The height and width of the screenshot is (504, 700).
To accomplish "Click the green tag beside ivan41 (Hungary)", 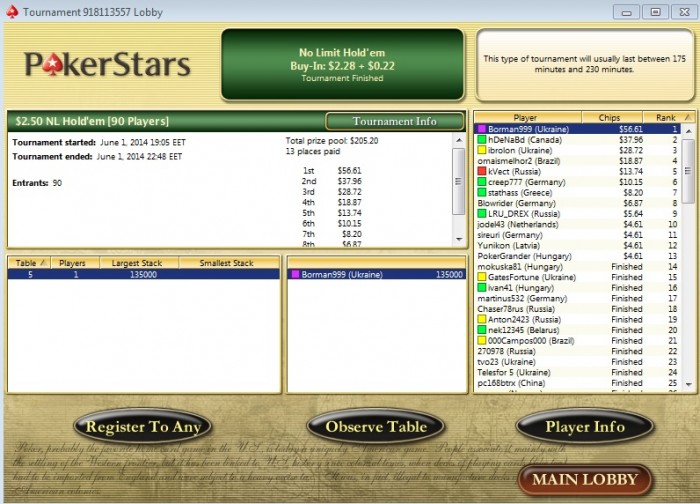I will (482, 288).
